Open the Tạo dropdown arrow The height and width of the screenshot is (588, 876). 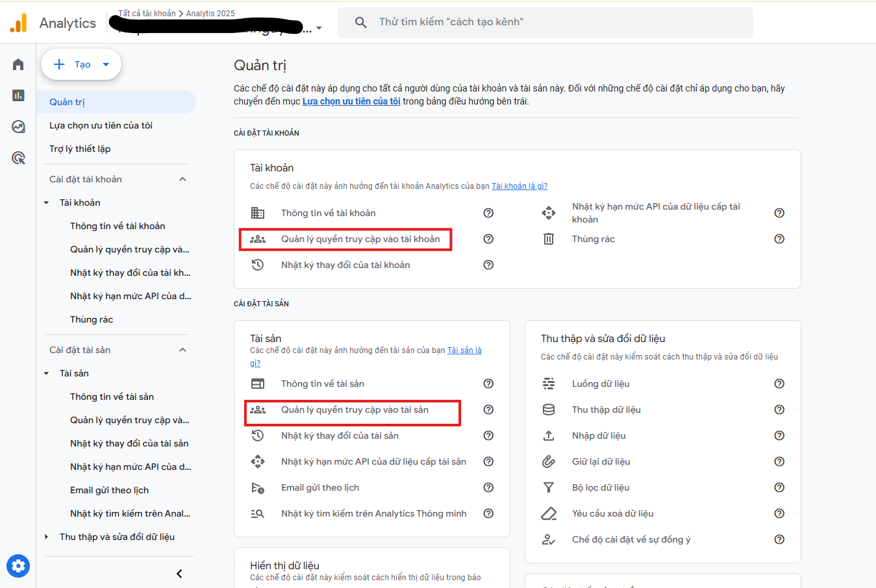105,64
